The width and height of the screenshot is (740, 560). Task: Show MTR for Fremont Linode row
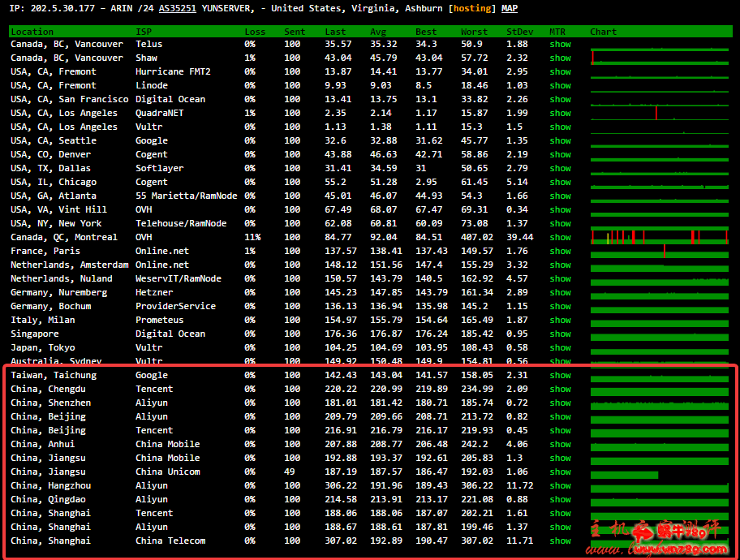[560, 86]
